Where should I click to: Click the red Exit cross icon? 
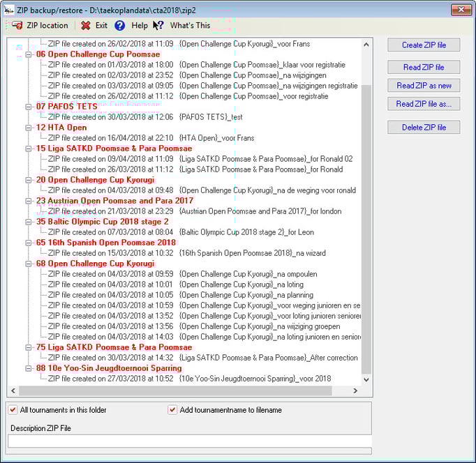coord(86,26)
